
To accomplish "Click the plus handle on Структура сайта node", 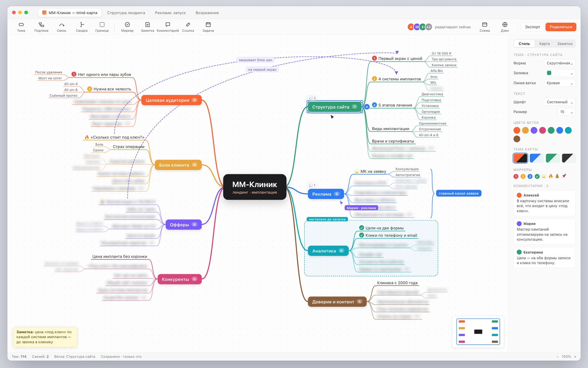I will tap(367, 107).
